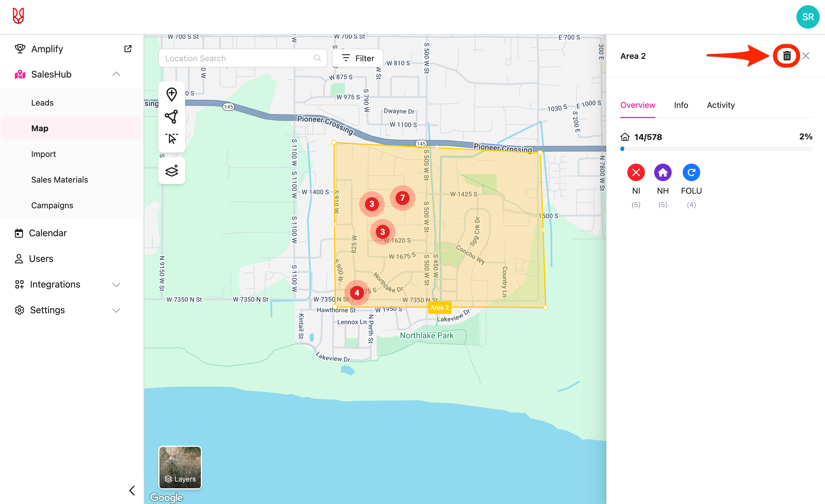Click the trash delete area icon
This screenshot has width=825, height=504.
click(787, 56)
